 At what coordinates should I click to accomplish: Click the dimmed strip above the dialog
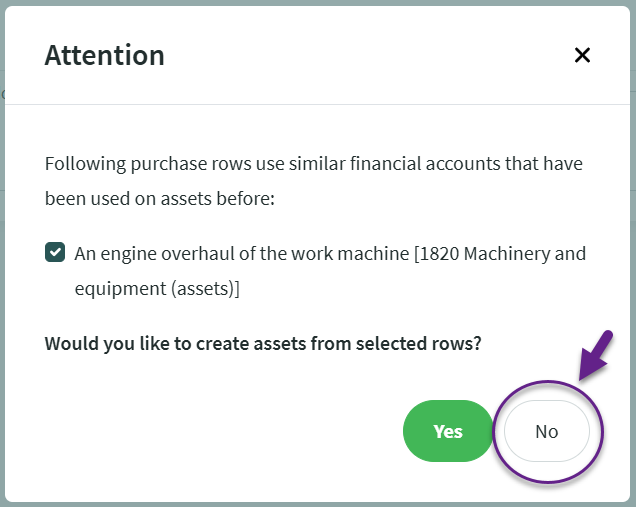[318, 3]
